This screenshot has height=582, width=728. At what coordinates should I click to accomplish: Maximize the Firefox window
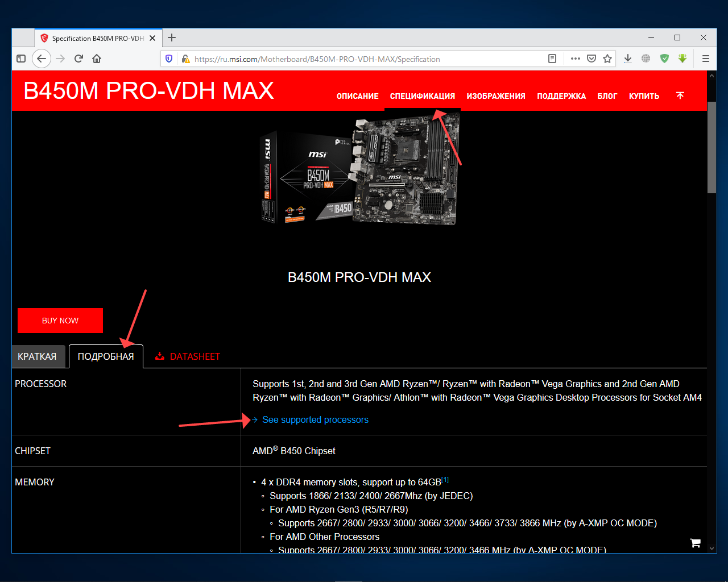[677, 38]
